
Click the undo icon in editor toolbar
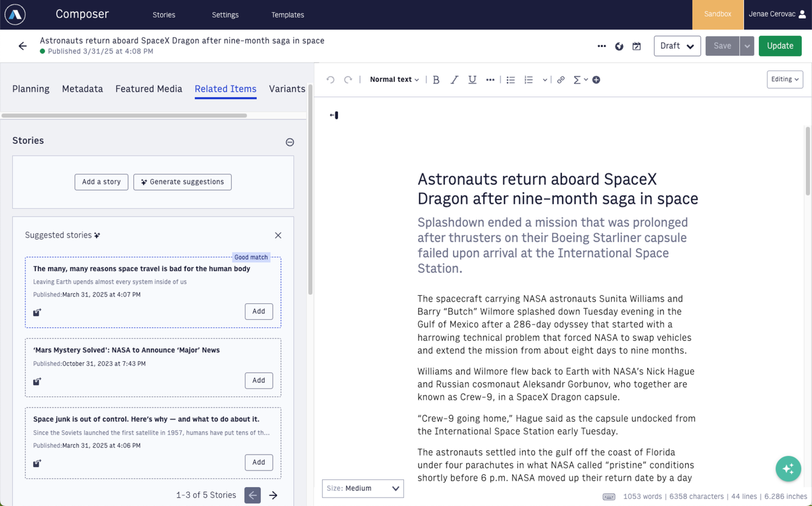pos(331,79)
